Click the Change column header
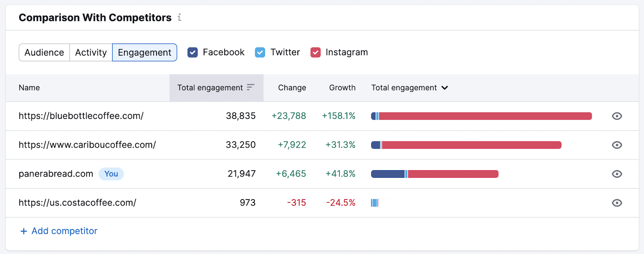This screenshot has height=254, width=644. tap(292, 87)
